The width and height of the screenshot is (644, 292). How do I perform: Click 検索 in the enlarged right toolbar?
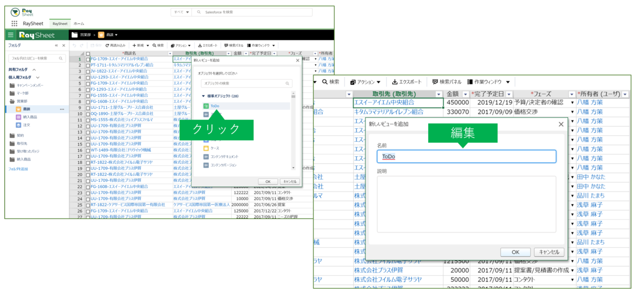point(331,82)
